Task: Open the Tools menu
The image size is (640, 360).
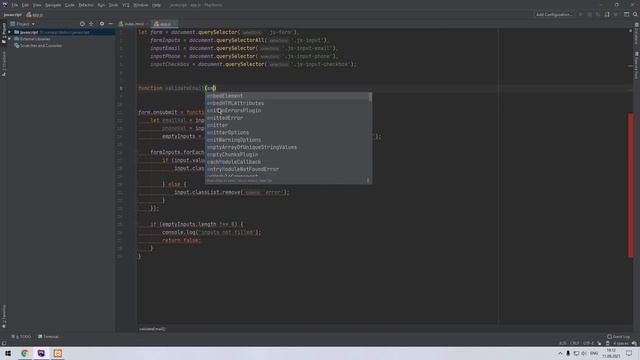Action: coord(113,5)
